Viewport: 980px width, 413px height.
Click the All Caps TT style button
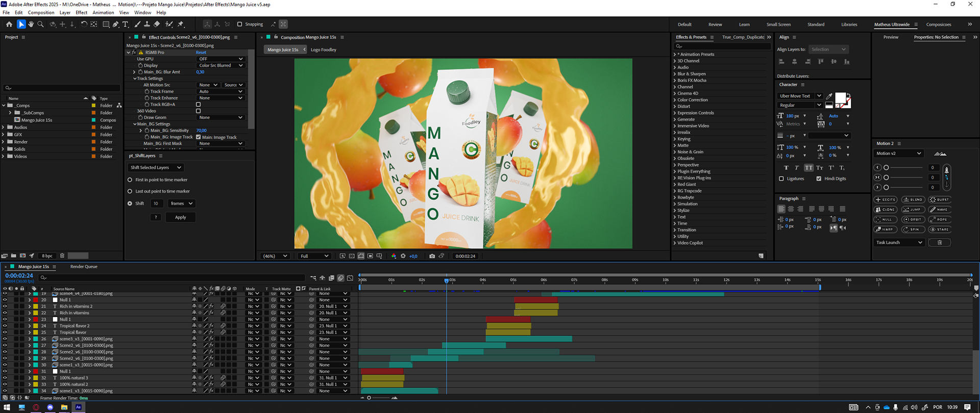[x=809, y=168]
